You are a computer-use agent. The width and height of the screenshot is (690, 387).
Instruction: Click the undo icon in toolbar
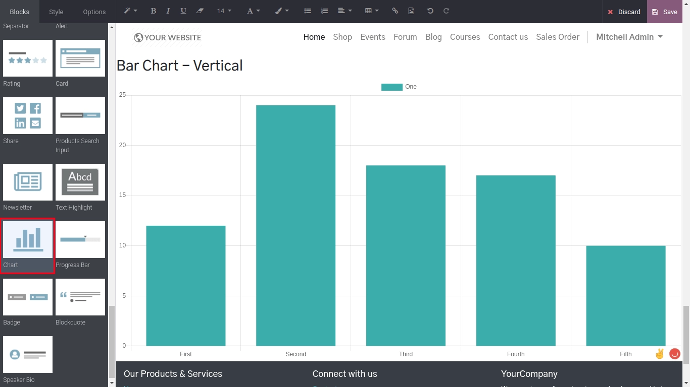(430, 11)
